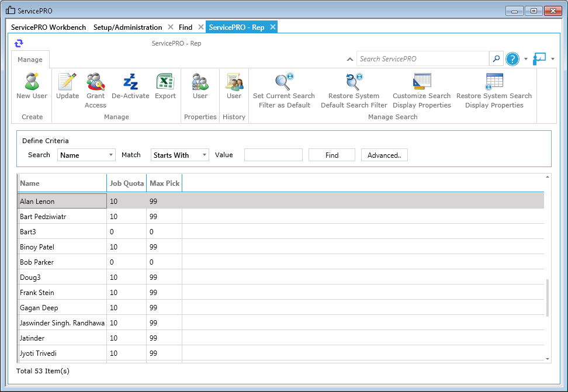Close the ServicePRO - Rep tab

(273, 27)
